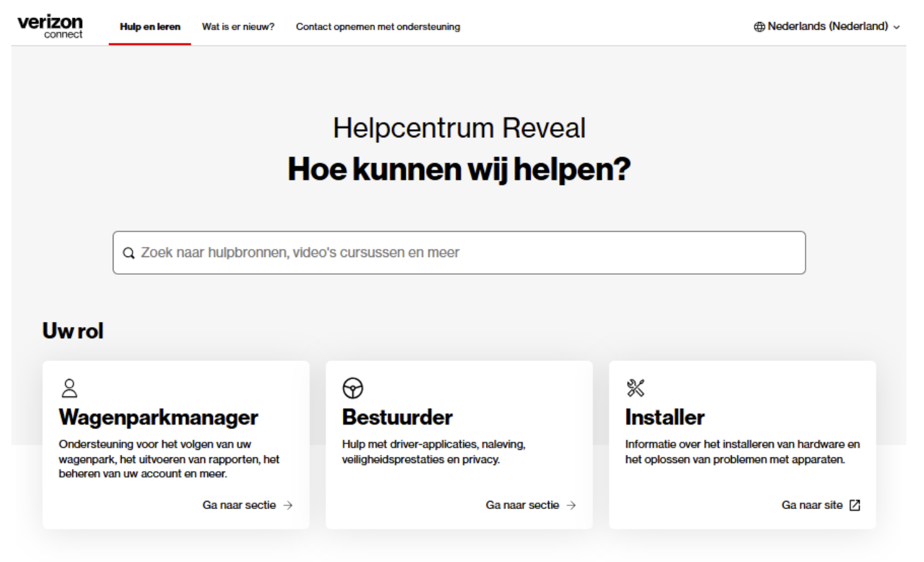Click the globe language icon
Screen dimensions: 924x562
759,26
